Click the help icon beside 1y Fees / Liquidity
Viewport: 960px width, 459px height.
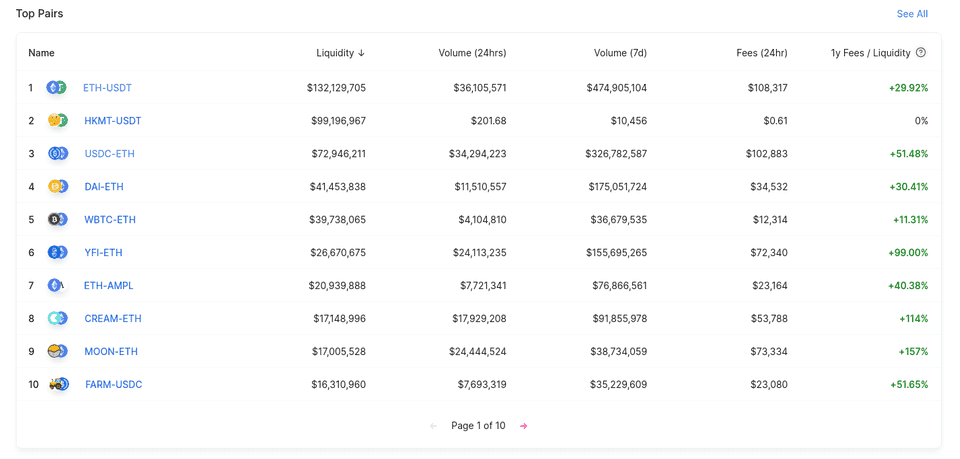[x=921, y=53]
